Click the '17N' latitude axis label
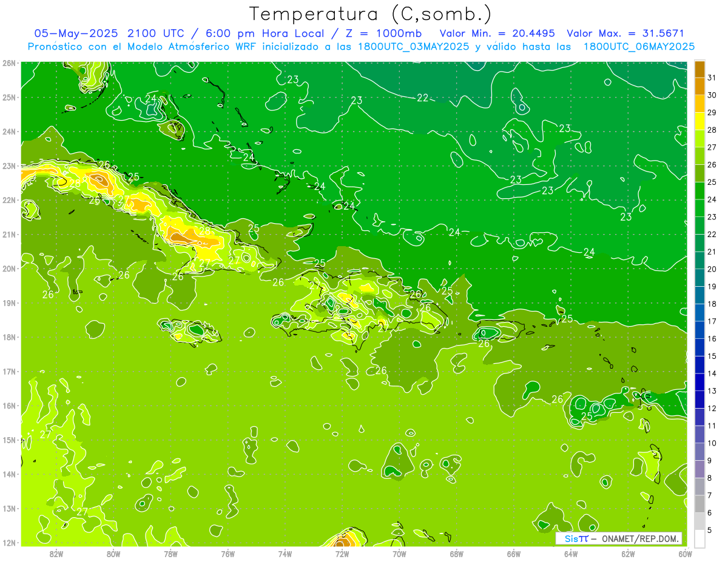Image resolution: width=728 pixels, height=562 pixels. click(x=8, y=372)
